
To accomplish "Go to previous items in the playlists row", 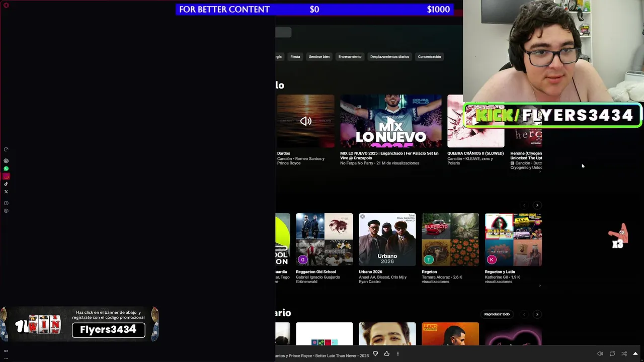I will point(524,205).
